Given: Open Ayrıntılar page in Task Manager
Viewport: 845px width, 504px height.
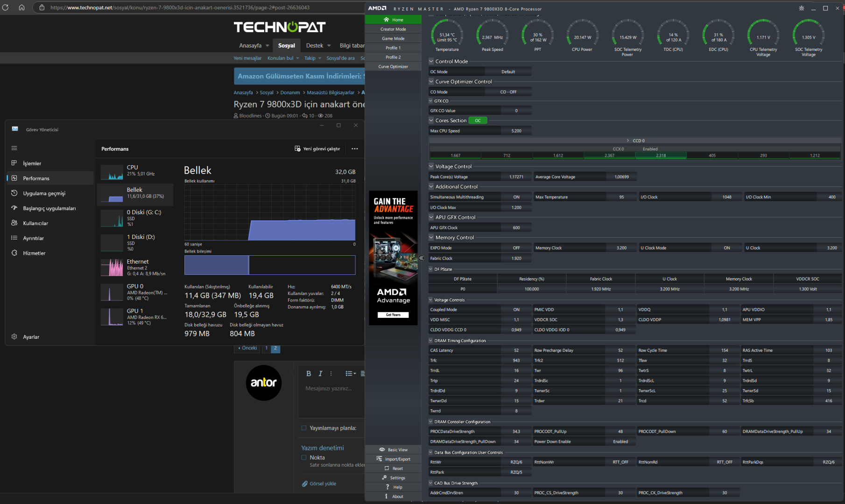Looking at the screenshot, I should 50,238.
